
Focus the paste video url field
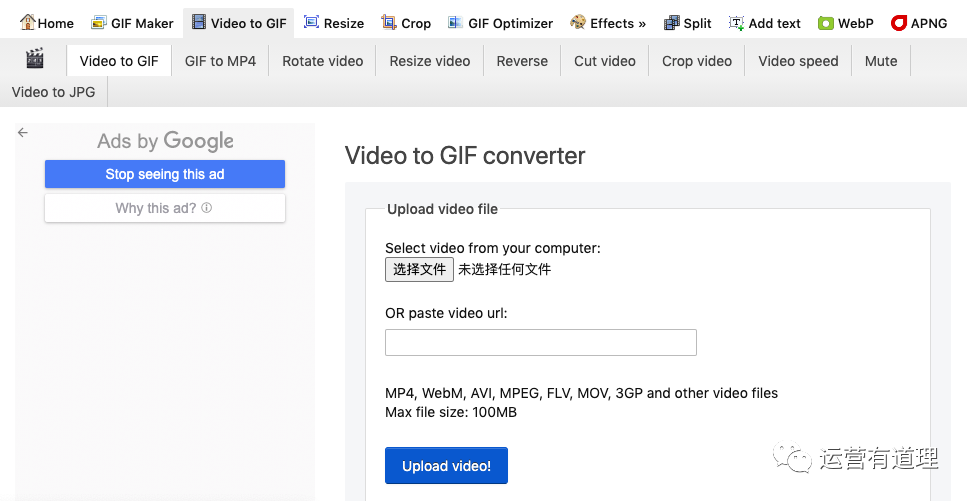(541, 343)
